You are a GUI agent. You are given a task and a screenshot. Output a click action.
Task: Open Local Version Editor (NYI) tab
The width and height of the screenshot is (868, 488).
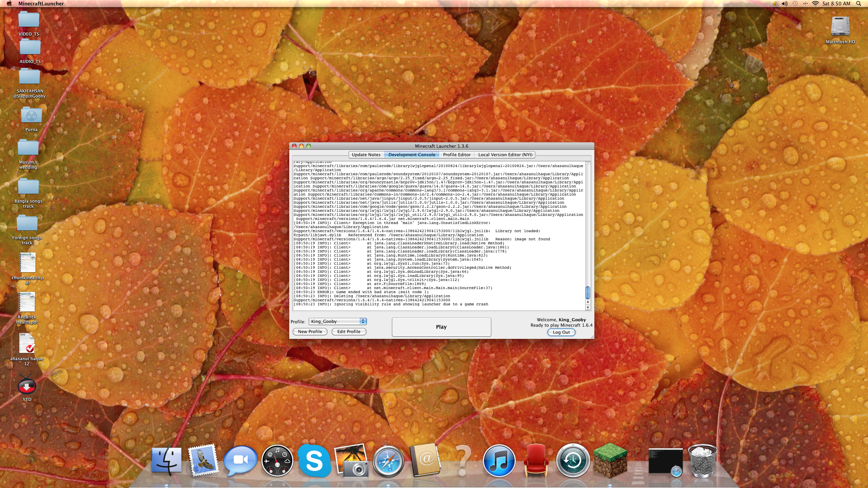(505, 155)
